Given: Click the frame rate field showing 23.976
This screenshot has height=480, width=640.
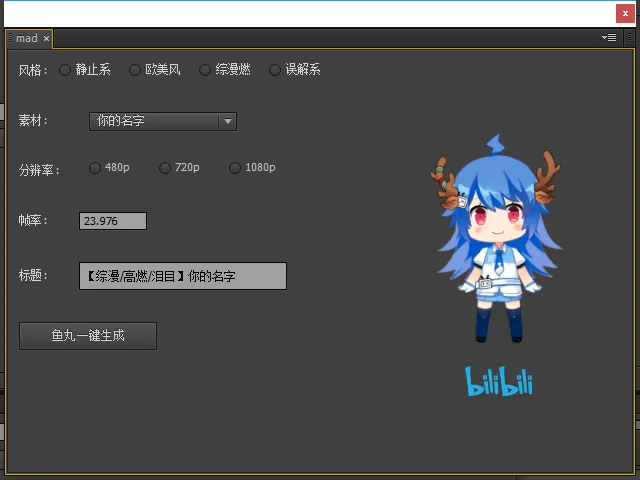Looking at the screenshot, I should (x=113, y=221).
